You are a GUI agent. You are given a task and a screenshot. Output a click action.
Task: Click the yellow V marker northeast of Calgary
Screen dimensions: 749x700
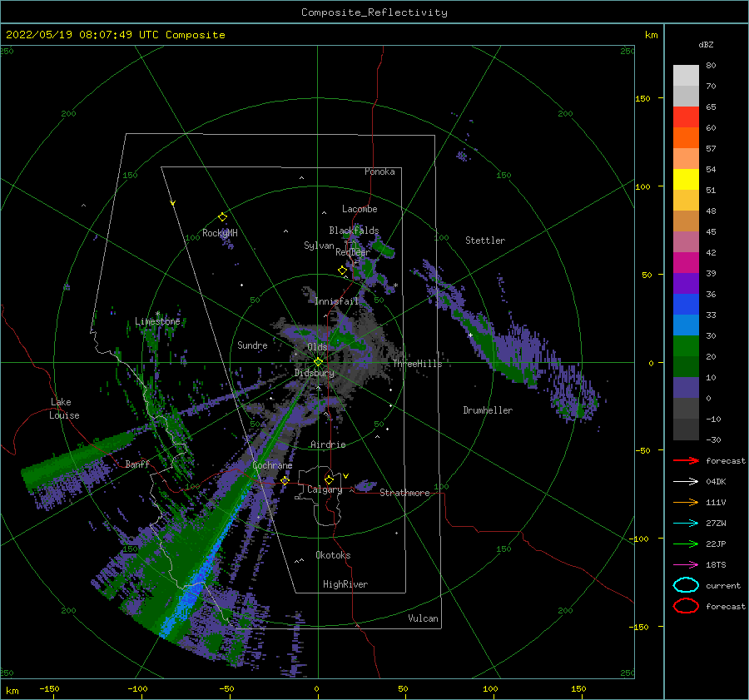[x=345, y=476]
